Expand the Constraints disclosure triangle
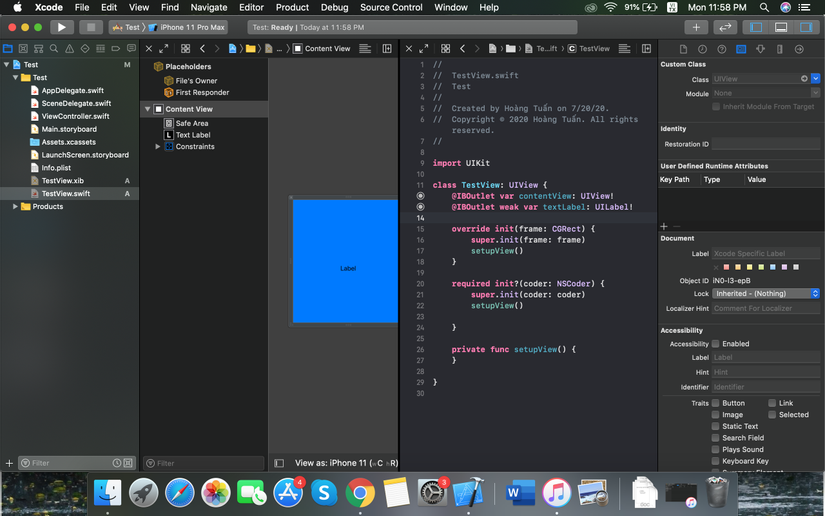The image size is (825, 516). point(158,147)
